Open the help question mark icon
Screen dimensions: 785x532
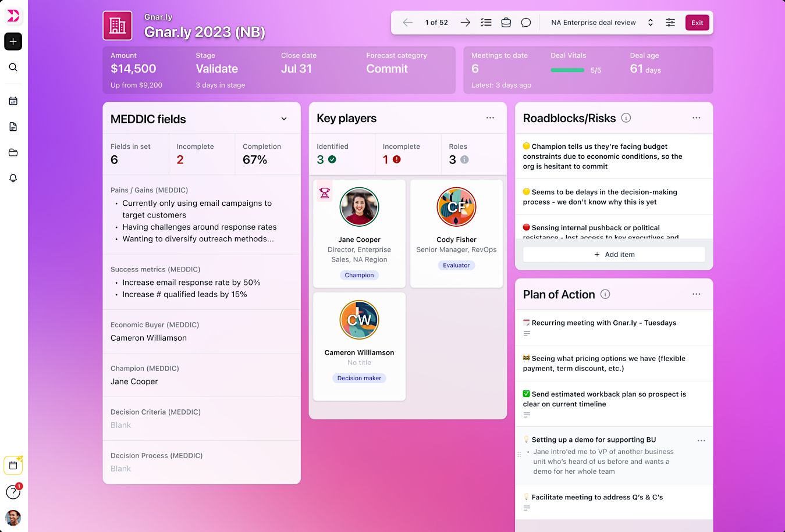pos(13,492)
